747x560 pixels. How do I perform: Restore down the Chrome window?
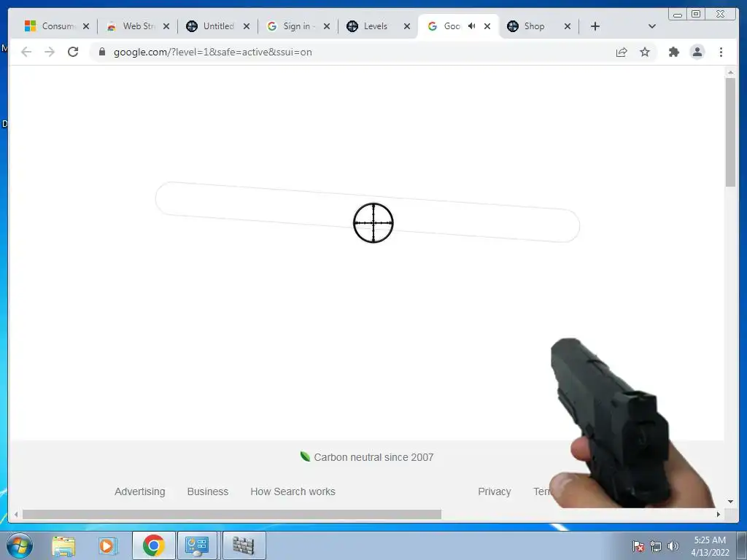pyautogui.click(x=696, y=15)
